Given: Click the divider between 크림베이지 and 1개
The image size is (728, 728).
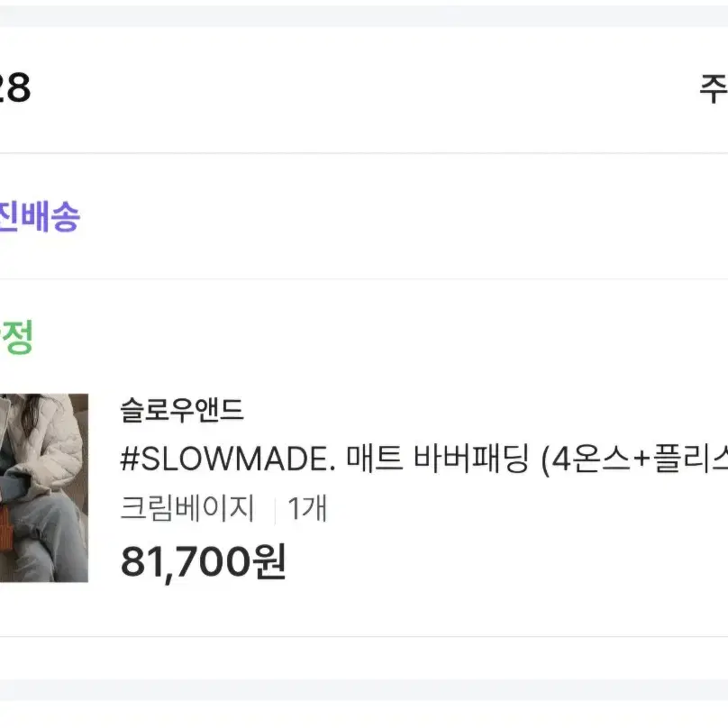Looking at the screenshot, I should [275, 509].
